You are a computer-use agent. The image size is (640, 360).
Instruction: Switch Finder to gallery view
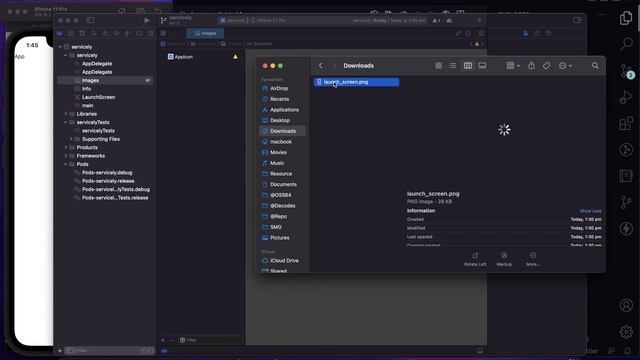(482, 66)
